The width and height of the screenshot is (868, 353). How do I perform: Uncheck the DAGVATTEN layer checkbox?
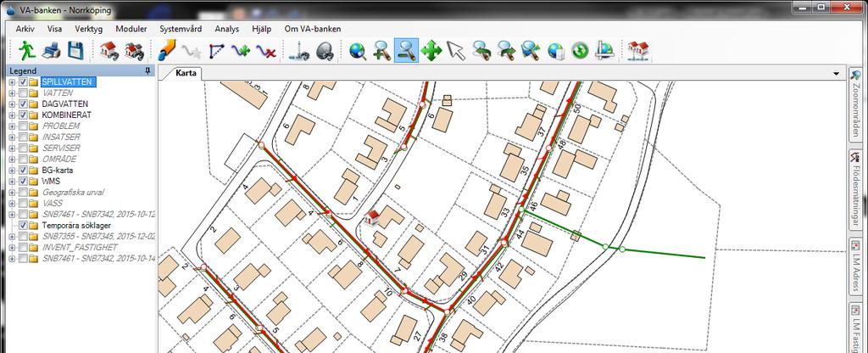point(23,104)
